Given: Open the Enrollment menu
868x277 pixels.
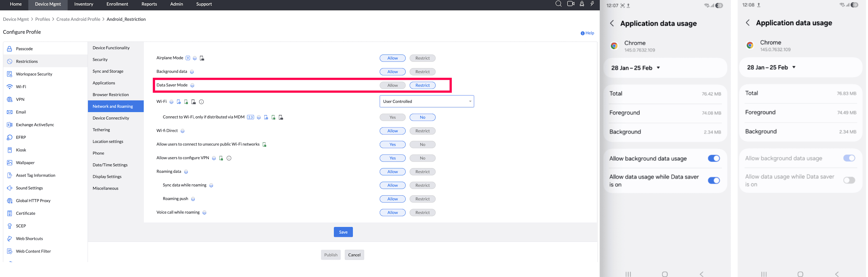Looking at the screenshot, I should 117,4.
